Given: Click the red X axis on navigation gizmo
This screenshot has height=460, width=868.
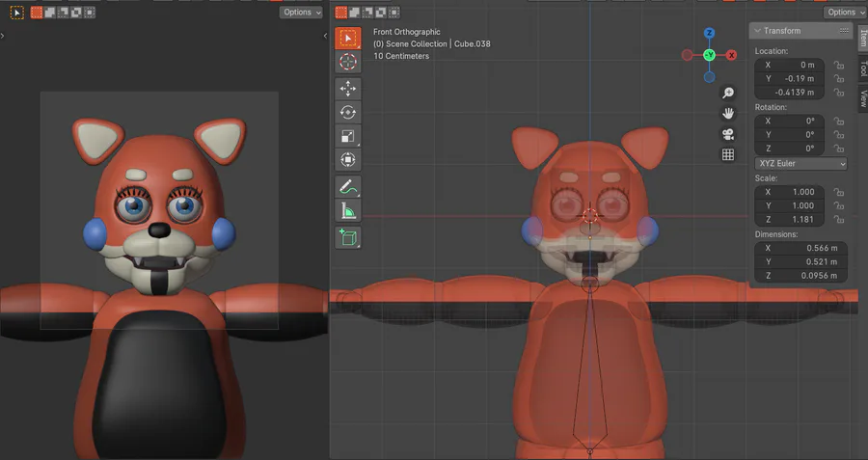Looking at the screenshot, I should point(731,55).
